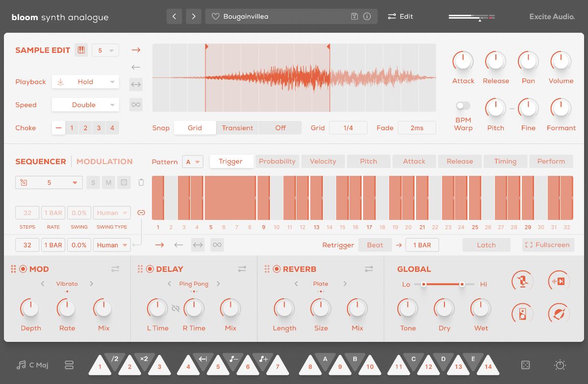
Task: Click the layout icon next to C Maj
Action: click(69, 365)
